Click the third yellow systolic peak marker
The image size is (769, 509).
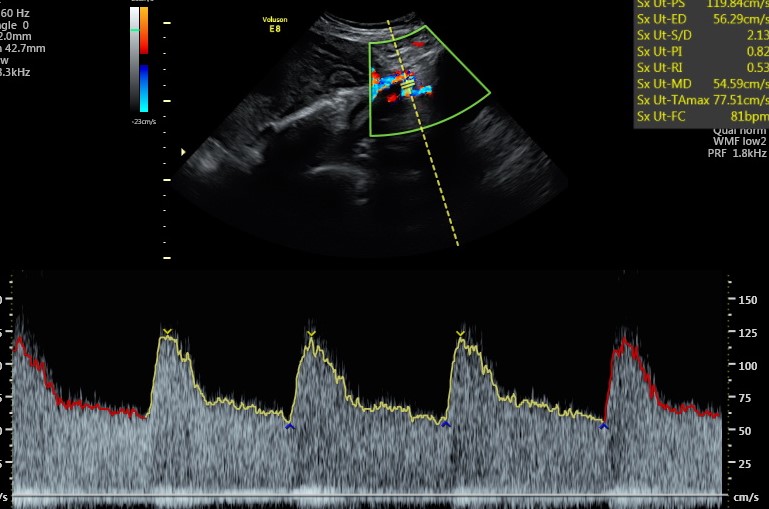pos(460,332)
